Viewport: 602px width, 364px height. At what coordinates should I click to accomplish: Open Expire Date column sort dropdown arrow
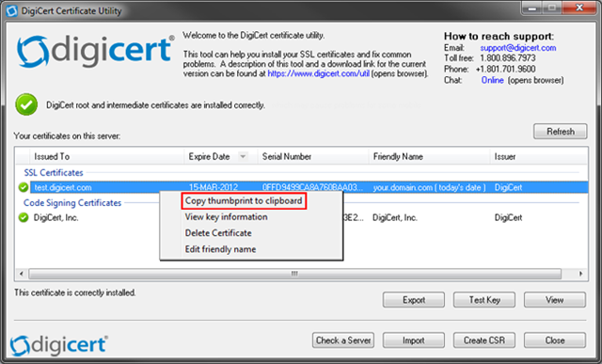pyautogui.click(x=243, y=156)
